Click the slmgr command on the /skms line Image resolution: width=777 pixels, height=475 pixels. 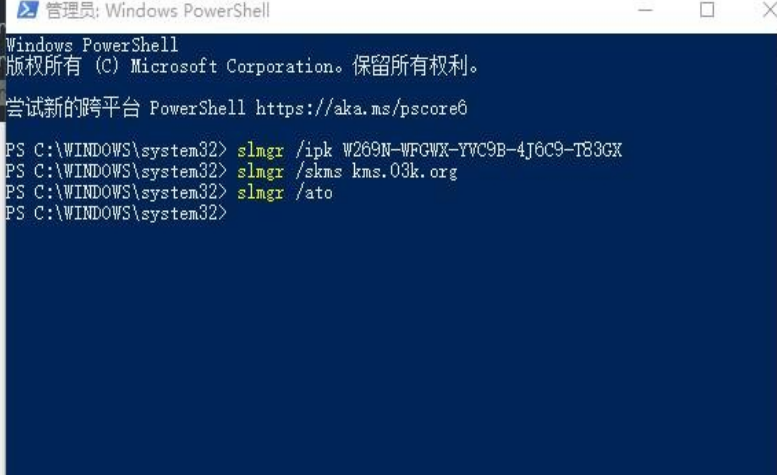(260, 171)
